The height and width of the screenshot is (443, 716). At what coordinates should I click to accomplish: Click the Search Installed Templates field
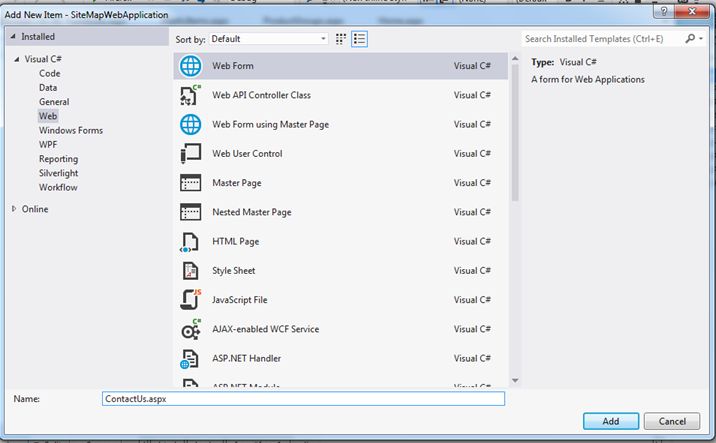pos(603,39)
